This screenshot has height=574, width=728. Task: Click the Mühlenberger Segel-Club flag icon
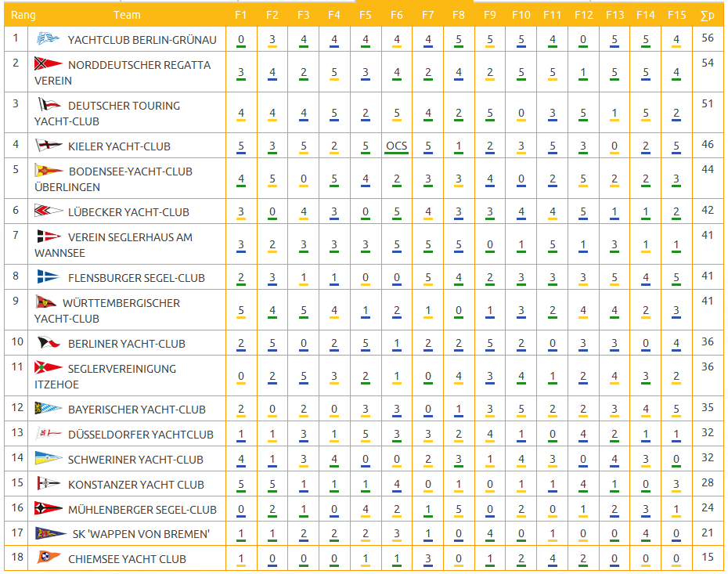tap(49, 508)
